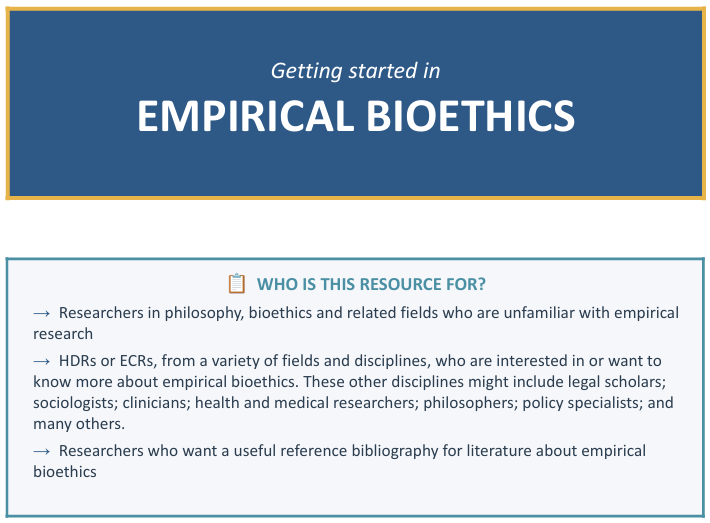Select the 'WHO IS THIS RESOURCE FOR?' heading
The height and width of the screenshot is (523, 710).
click(x=371, y=284)
